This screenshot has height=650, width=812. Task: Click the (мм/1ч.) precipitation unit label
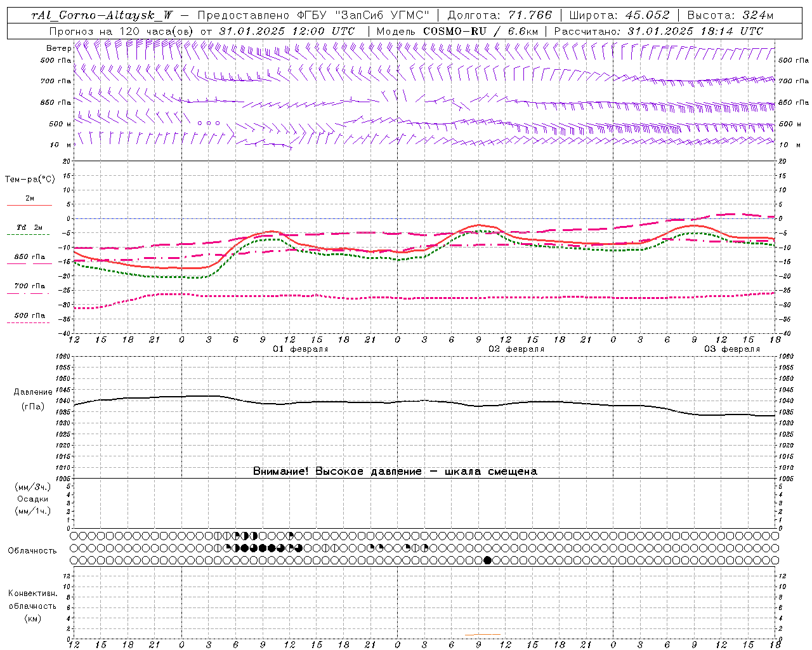pos(33,511)
